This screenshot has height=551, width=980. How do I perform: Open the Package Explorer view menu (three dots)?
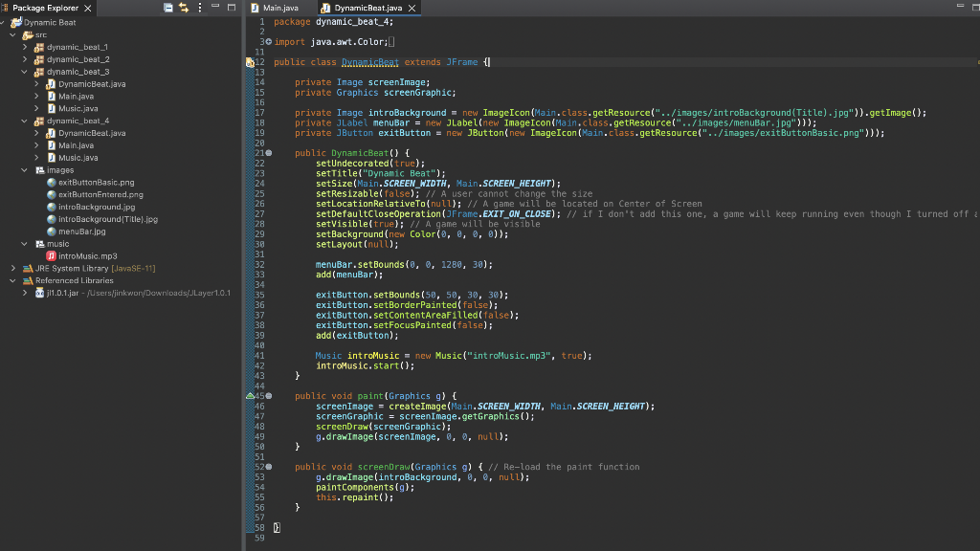tap(199, 8)
